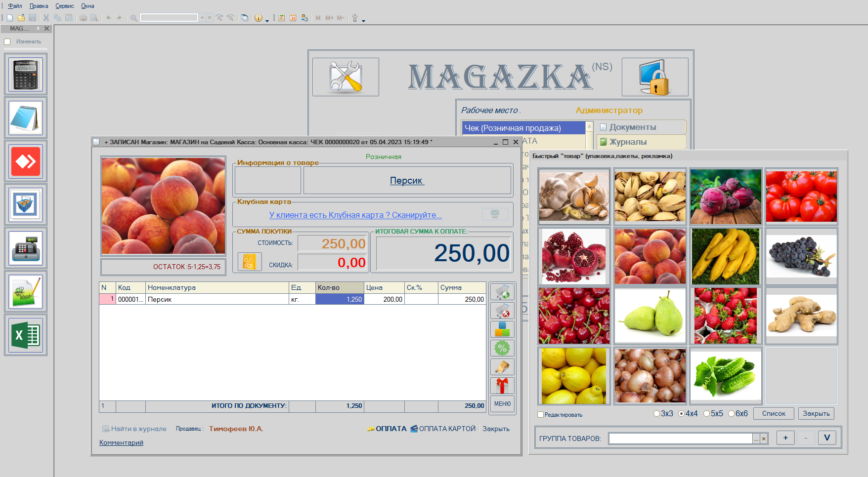This screenshot has width=868, height=477.
Task: Click the plus button by group field
Action: 785,437
